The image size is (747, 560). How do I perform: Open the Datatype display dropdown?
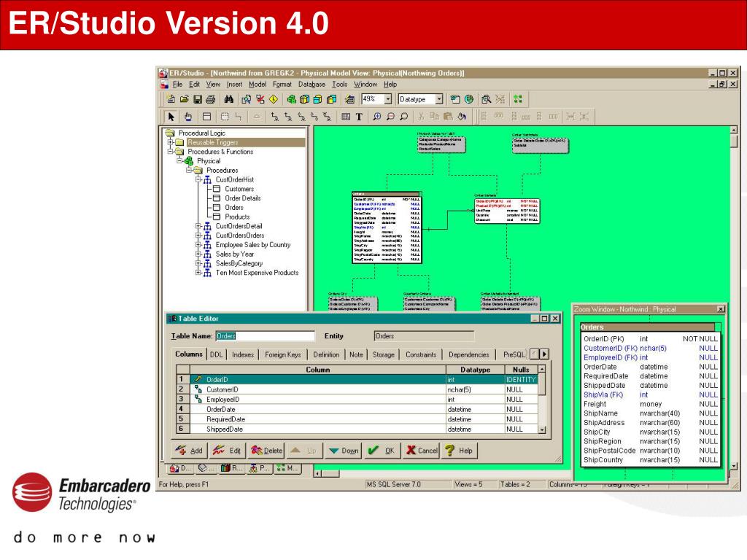[x=439, y=99]
